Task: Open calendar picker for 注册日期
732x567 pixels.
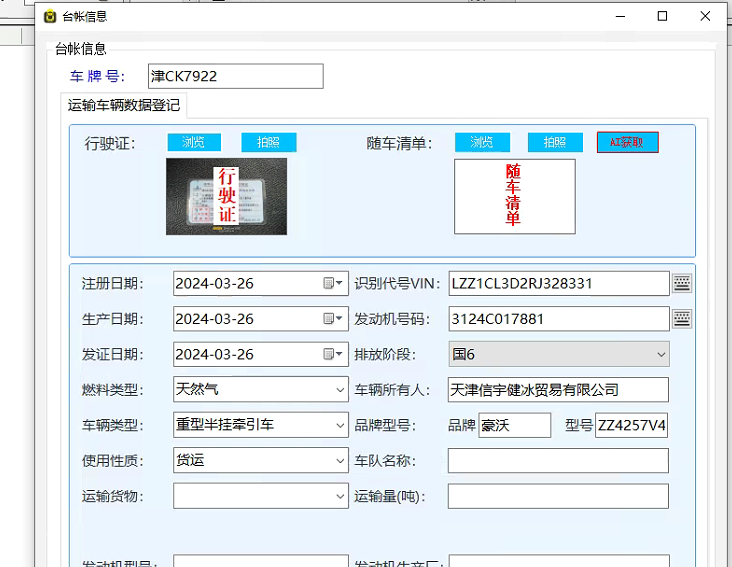Action: point(333,284)
